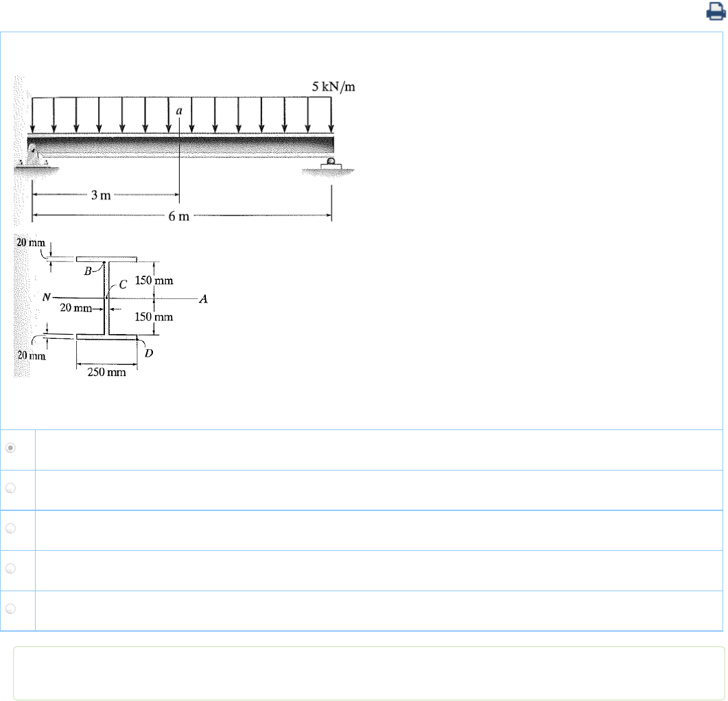Image resolution: width=728 pixels, height=701 pixels.
Task: Click the green-bordered feedback box at bottom
Action: [368, 674]
